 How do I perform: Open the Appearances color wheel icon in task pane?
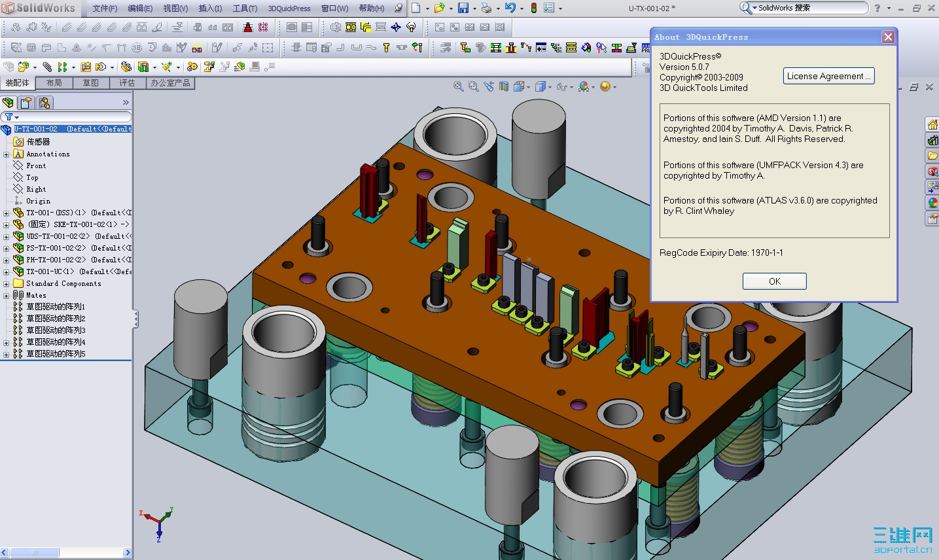coord(932,203)
